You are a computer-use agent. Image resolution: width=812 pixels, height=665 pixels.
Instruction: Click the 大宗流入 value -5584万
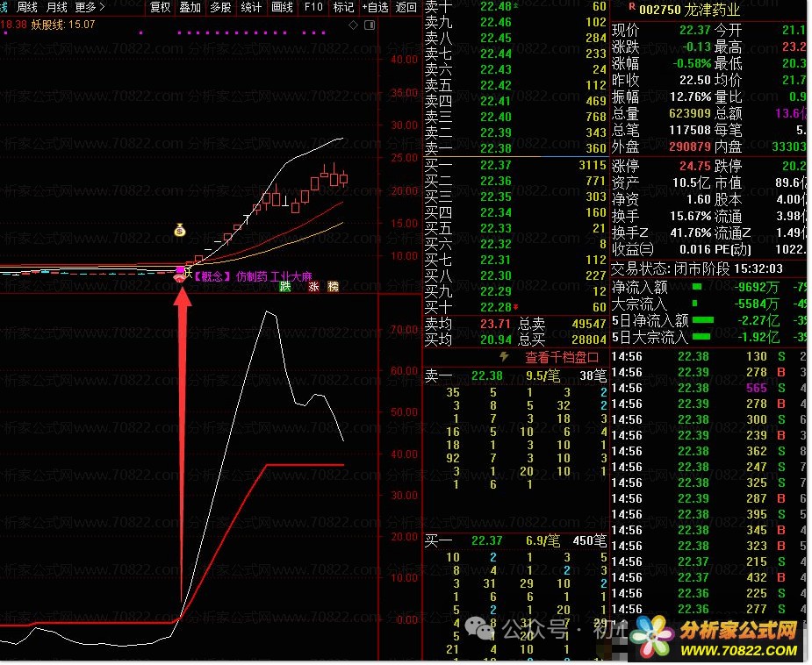757,304
